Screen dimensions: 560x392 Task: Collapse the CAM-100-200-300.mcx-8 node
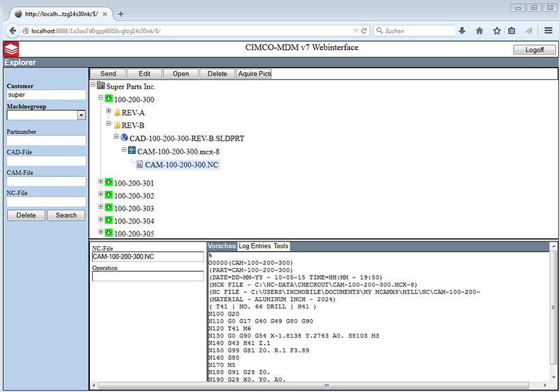(x=124, y=149)
